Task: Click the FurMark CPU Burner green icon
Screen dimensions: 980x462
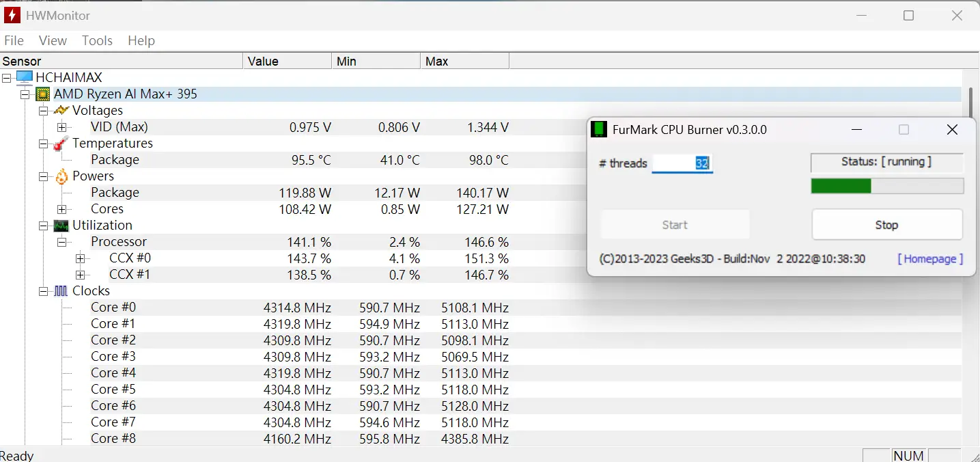Action: click(599, 129)
